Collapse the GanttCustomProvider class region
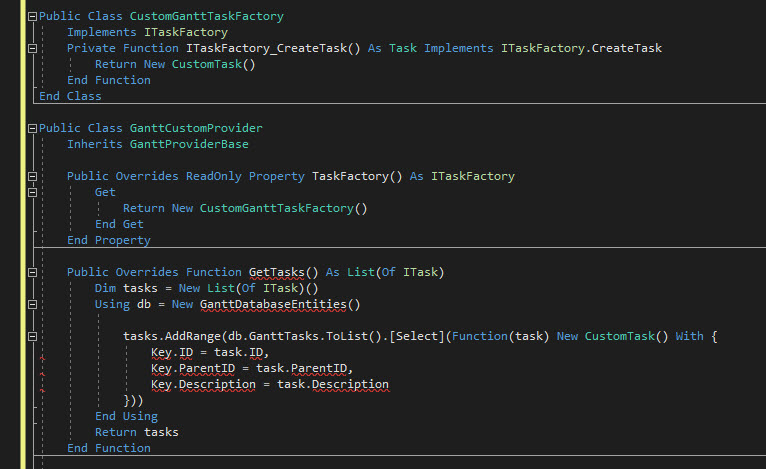The image size is (766, 469). tap(33, 128)
